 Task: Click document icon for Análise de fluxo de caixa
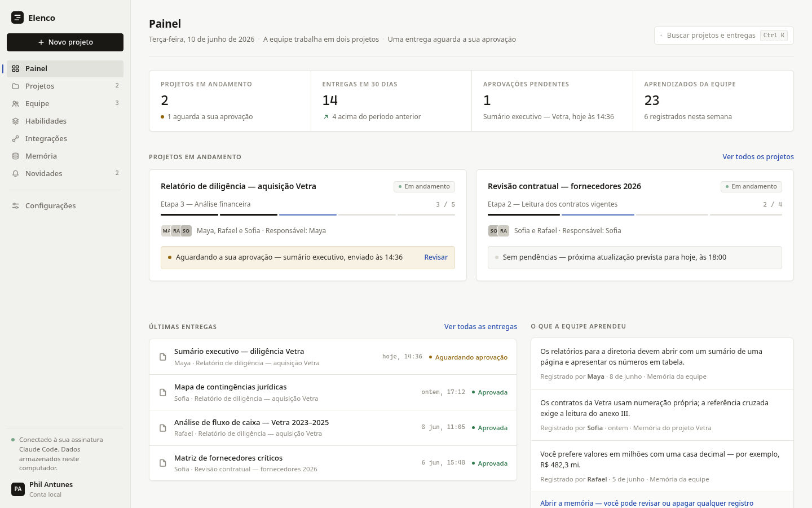pyautogui.click(x=163, y=428)
